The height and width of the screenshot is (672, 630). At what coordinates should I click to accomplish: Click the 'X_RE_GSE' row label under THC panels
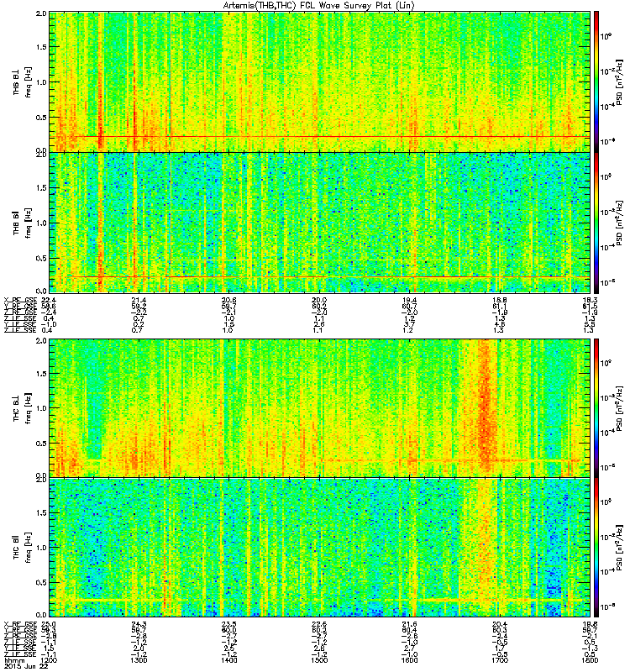20,624
